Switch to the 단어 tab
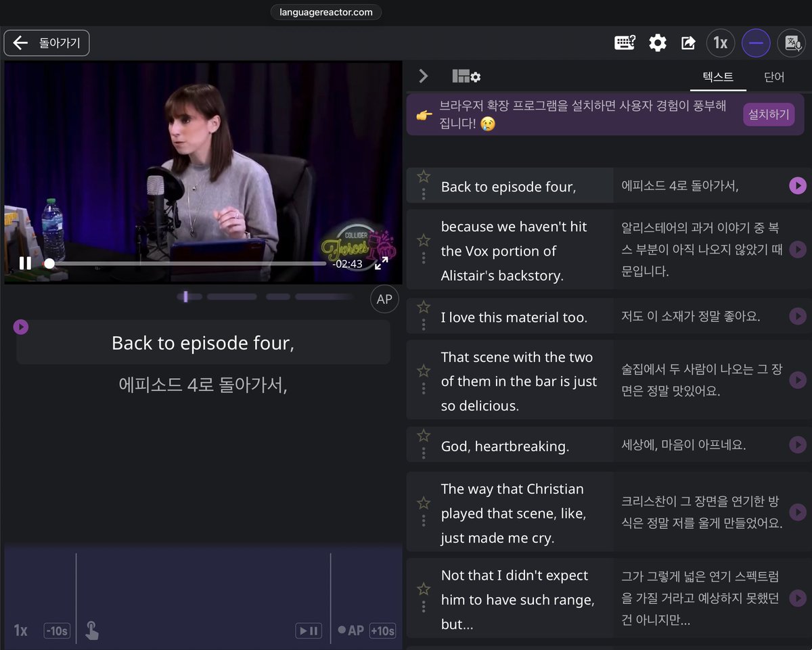 click(773, 77)
